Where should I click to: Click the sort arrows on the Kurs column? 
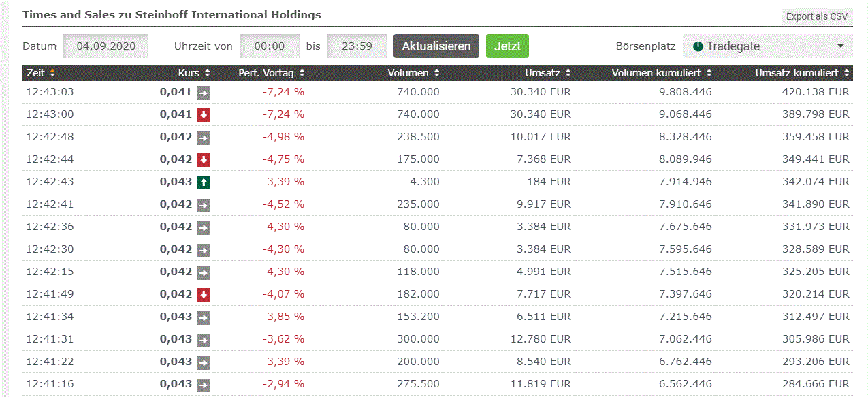[x=206, y=72]
